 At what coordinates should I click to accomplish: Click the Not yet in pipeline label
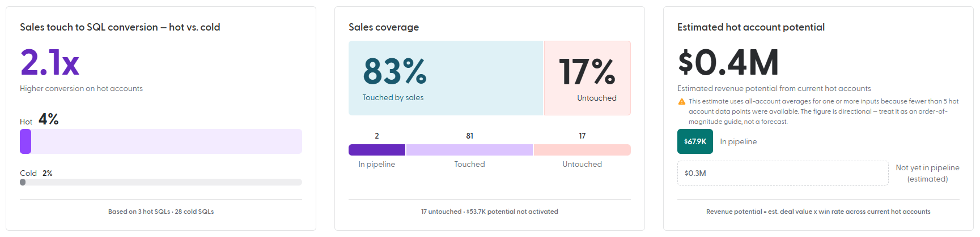(927, 173)
